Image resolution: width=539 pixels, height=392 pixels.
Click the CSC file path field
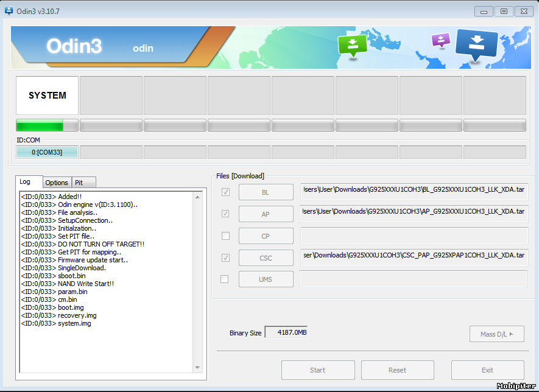[414, 257]
